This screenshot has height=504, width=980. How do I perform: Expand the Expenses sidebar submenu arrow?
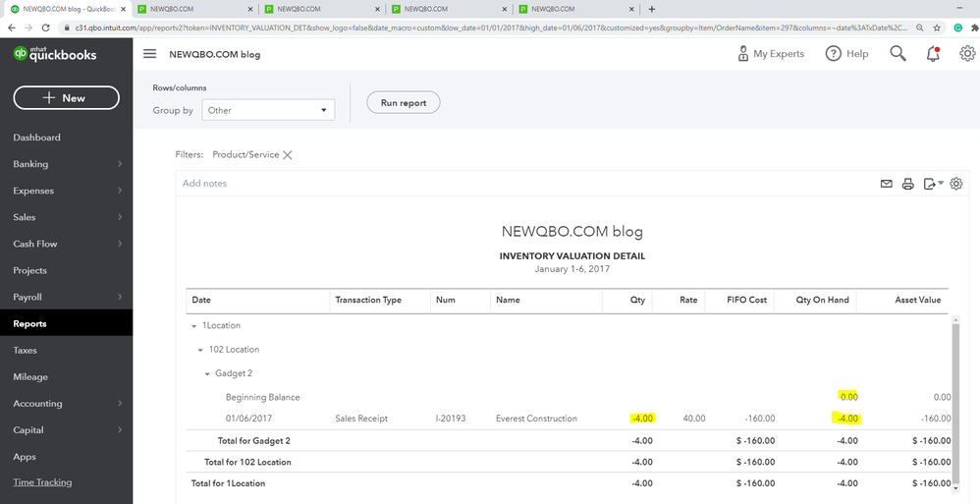point(120,191)
